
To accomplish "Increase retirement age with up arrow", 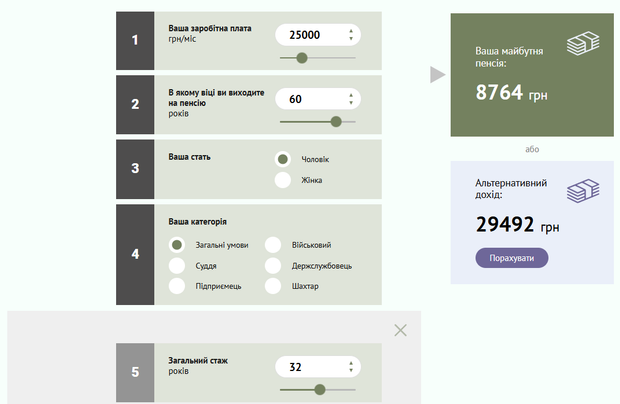I will (x=350, y=94).
